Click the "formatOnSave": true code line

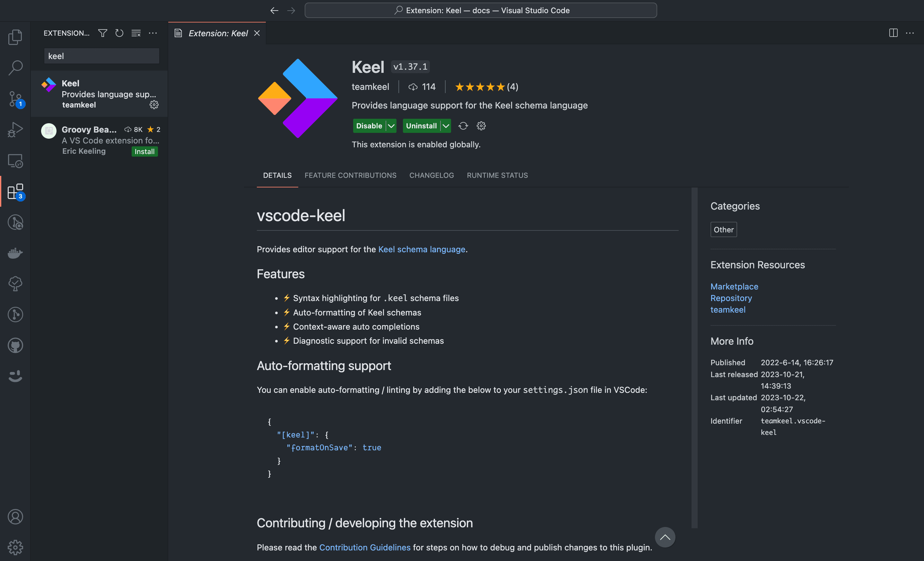click(334, 447)
